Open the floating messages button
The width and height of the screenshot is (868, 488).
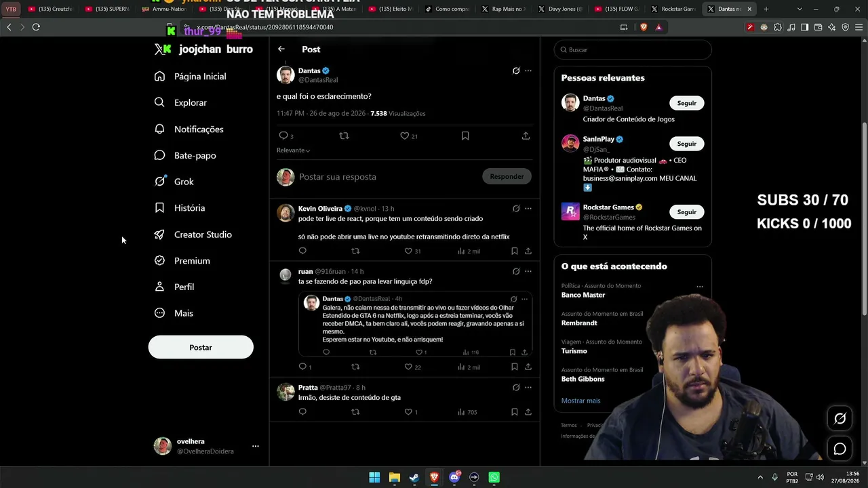coord(840,449)
